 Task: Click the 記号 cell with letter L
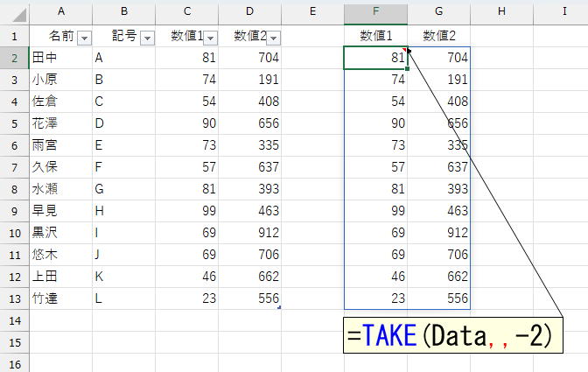click(x=124, y=298)
